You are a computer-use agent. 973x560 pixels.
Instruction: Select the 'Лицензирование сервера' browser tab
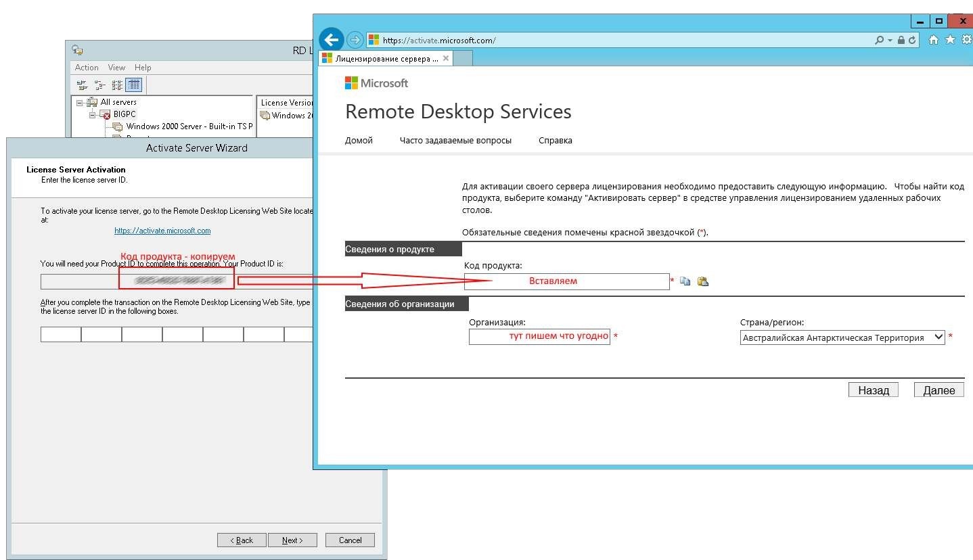386,58
